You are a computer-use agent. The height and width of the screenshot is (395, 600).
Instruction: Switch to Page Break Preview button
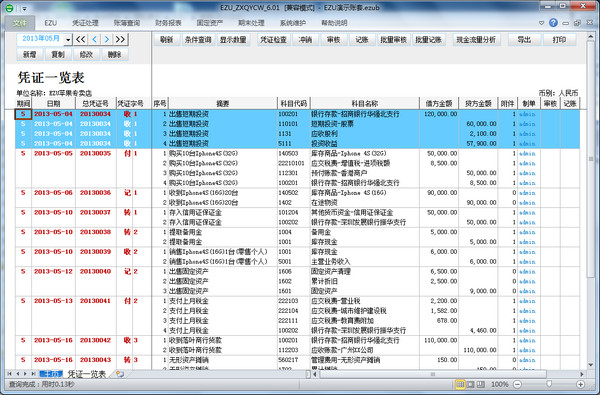481,384
